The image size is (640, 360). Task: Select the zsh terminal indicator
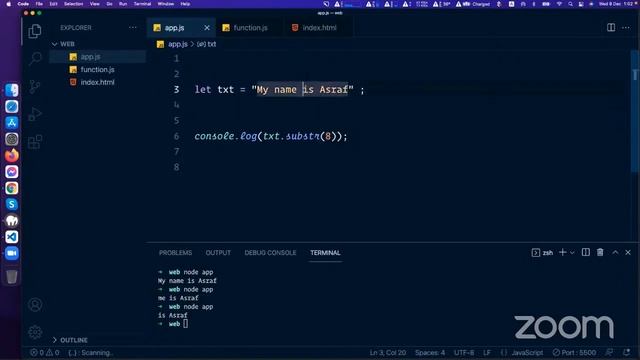coord(542,253)
